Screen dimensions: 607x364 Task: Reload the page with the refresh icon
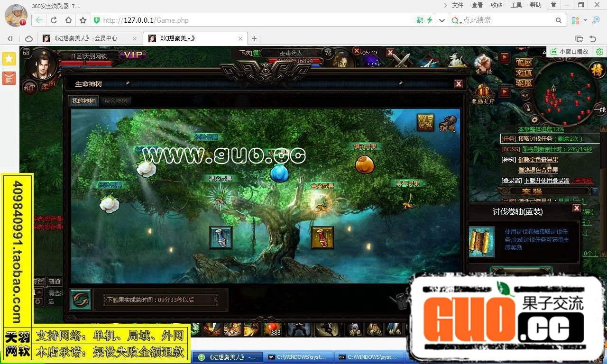point(54,20)
